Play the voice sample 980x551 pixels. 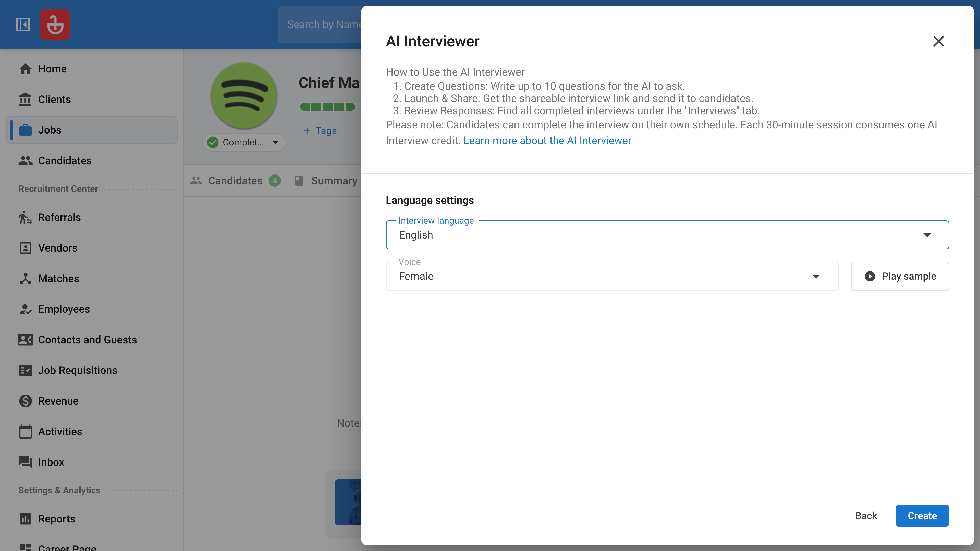coord(900,276)
